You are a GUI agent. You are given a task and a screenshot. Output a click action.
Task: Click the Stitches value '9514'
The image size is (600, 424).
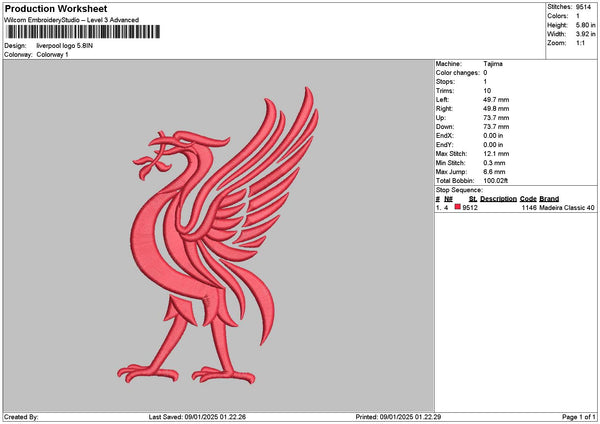tap(584, 7)
